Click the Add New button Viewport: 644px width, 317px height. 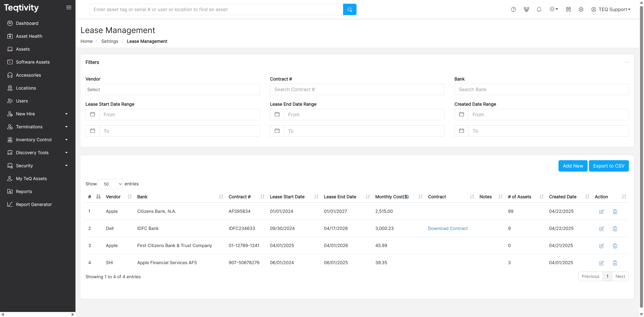(x=573, y=166)
